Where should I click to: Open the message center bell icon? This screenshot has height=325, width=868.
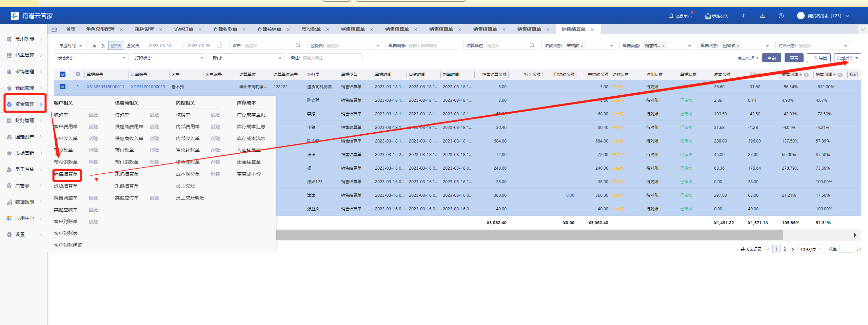(x=671, y=16)
